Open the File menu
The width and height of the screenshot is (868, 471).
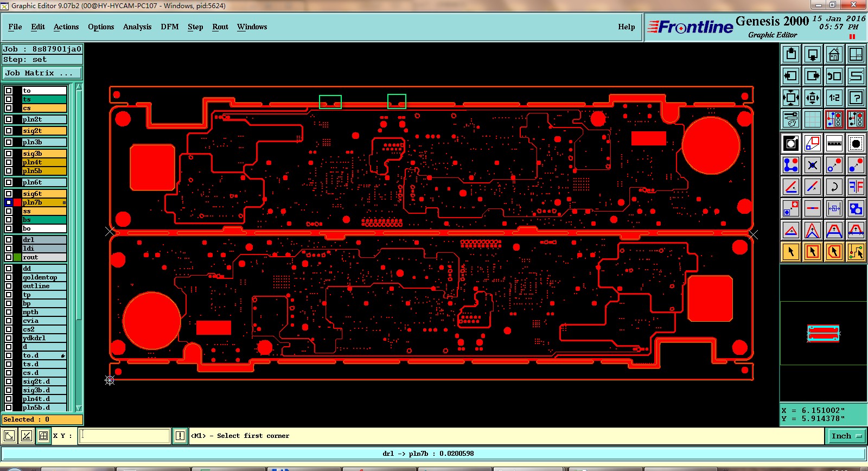[x=15, y=27]
